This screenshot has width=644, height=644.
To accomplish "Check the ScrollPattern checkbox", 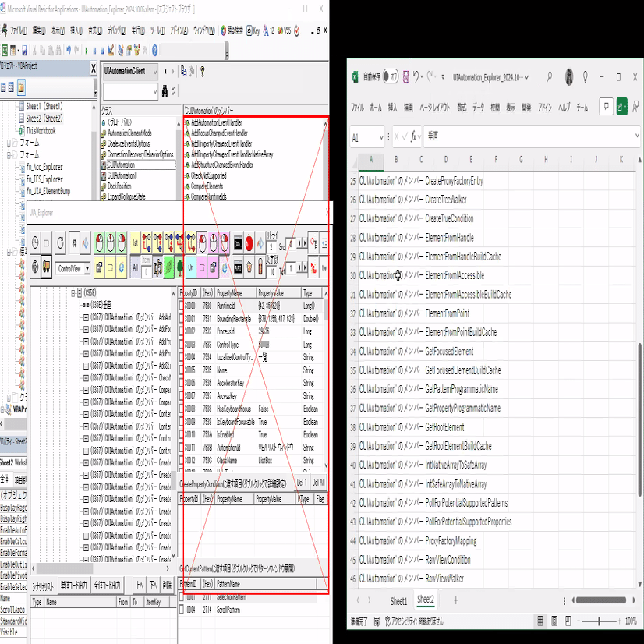I will (x=182, y=610).
